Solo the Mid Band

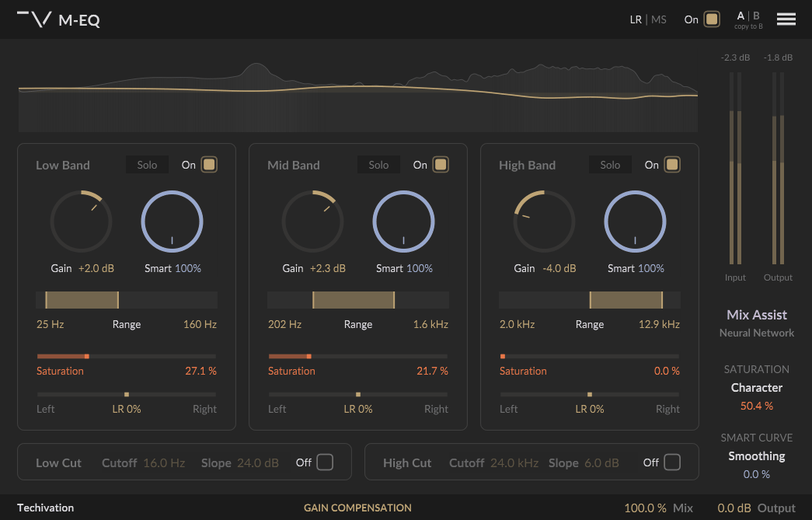[x=378, y=165]
